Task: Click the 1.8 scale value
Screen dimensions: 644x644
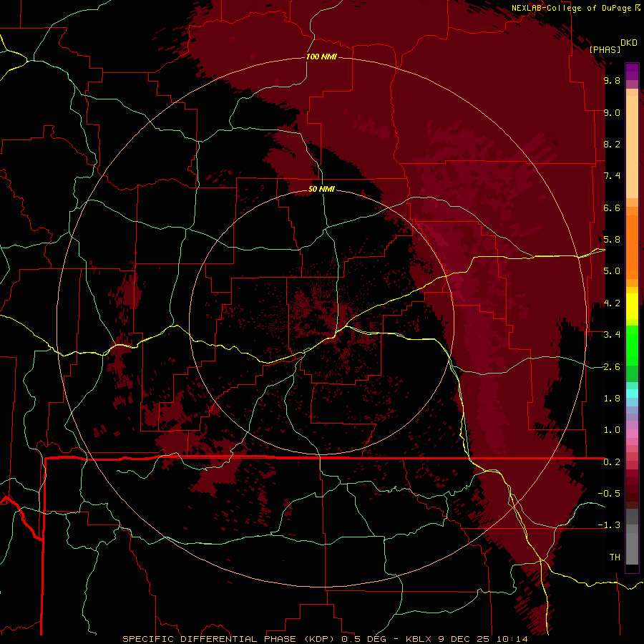Action: (x=612, y=399)
